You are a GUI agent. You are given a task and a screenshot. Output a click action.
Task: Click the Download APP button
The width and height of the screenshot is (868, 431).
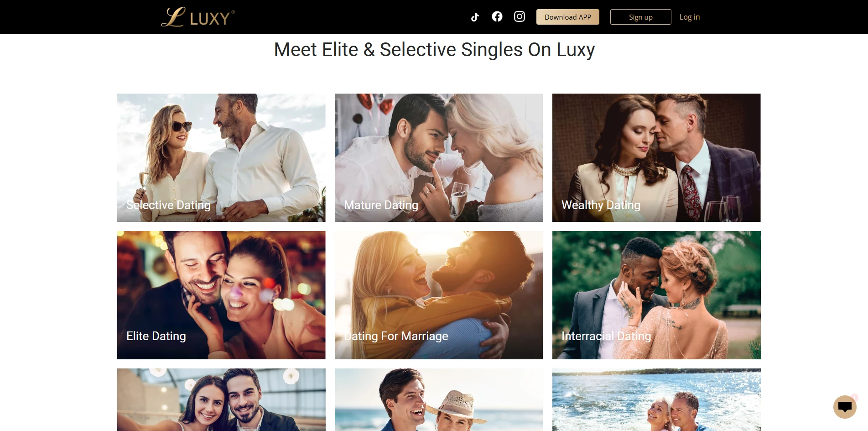click(x=568, y=17)
